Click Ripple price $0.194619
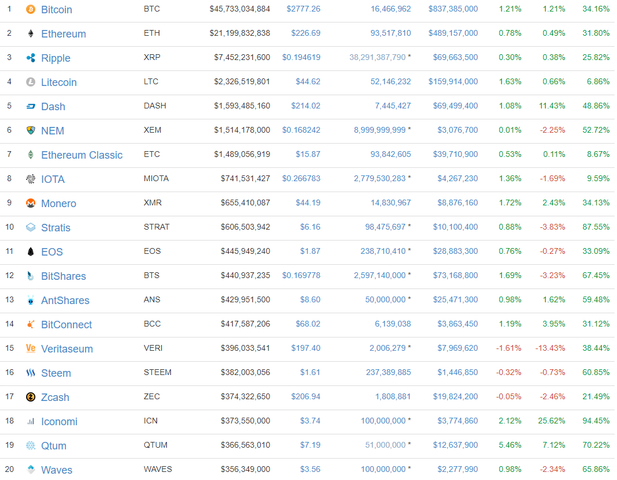This screenshot has height=480, width=617. click(x=301, y=57)
